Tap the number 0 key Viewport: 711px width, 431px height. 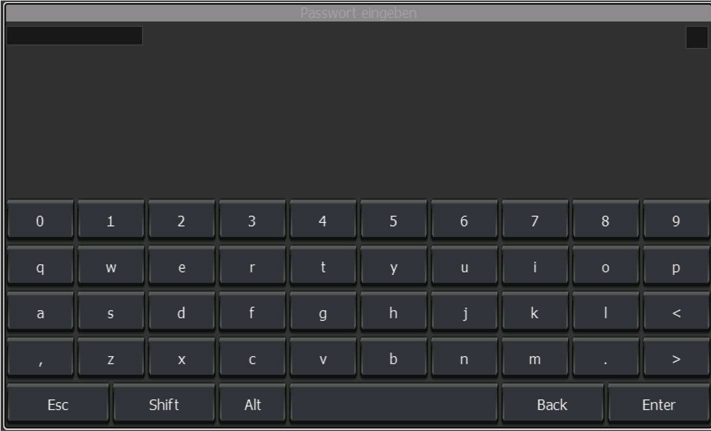(40, 220)
